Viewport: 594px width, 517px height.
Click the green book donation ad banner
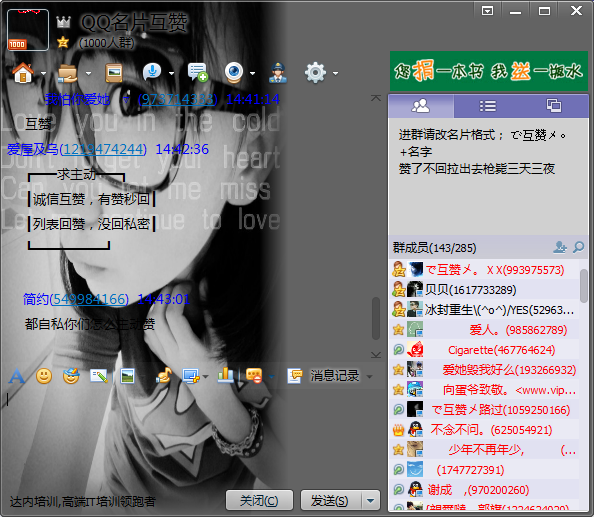pos(489,71)
